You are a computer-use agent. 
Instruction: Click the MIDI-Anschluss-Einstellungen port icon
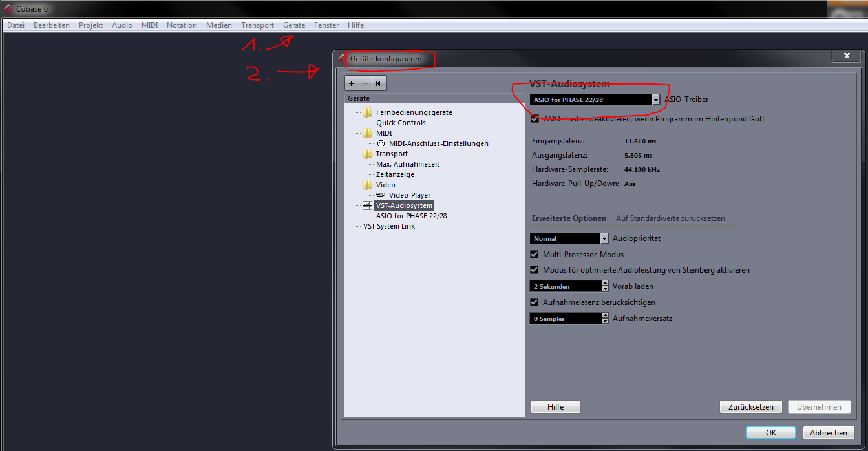[381, 143]
